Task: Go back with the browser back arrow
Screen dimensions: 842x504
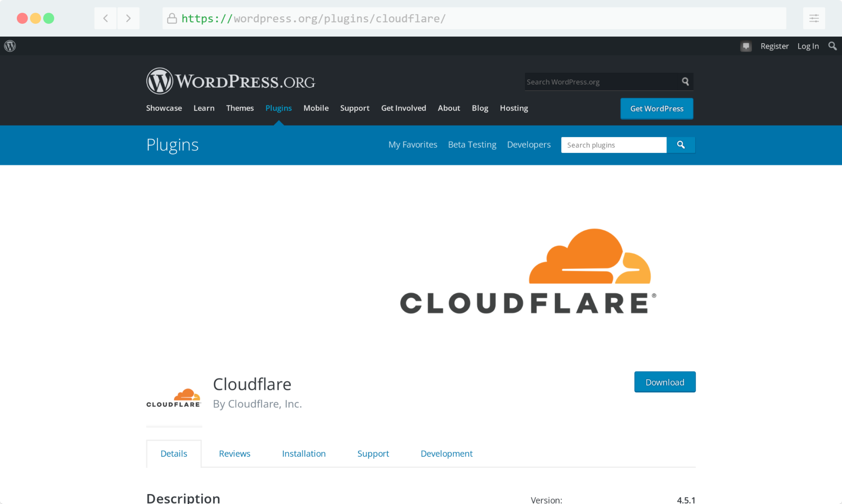Action: [x=106, y=18]
